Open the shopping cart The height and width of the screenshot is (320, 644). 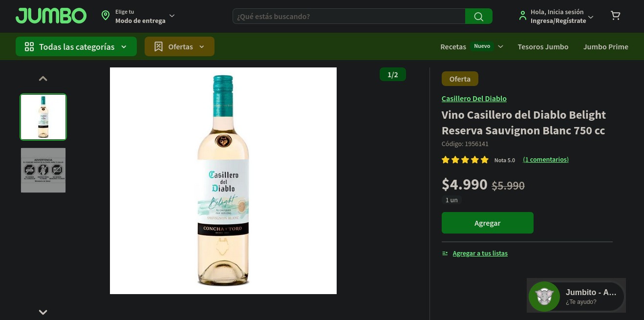[x=616, y=16]
